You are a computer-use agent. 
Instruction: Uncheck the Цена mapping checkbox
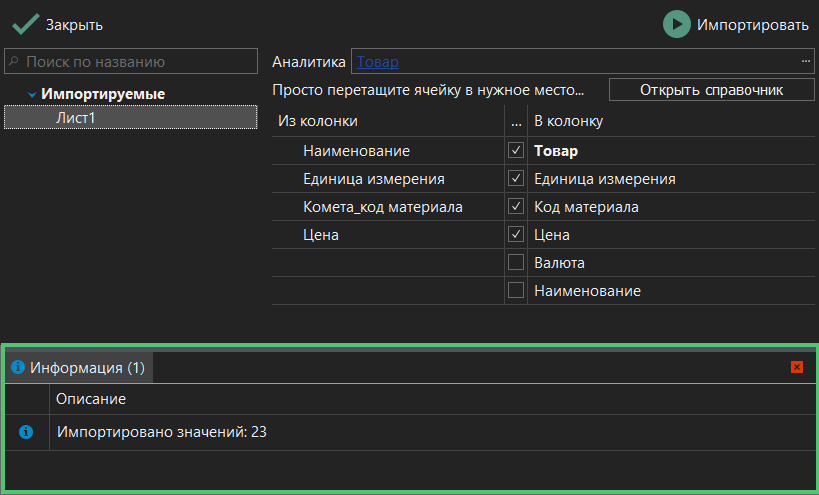pos(516,234)
